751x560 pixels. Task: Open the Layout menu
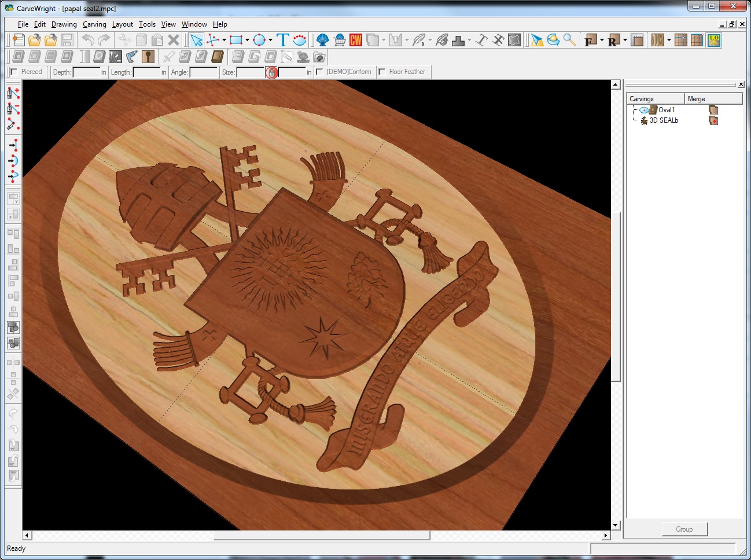pyautogui.click(x=122, y=24)
